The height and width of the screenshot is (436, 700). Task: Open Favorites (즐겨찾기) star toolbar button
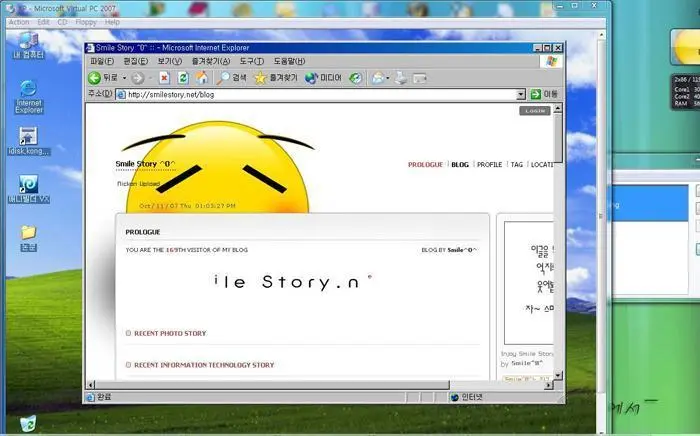point(275,78)
